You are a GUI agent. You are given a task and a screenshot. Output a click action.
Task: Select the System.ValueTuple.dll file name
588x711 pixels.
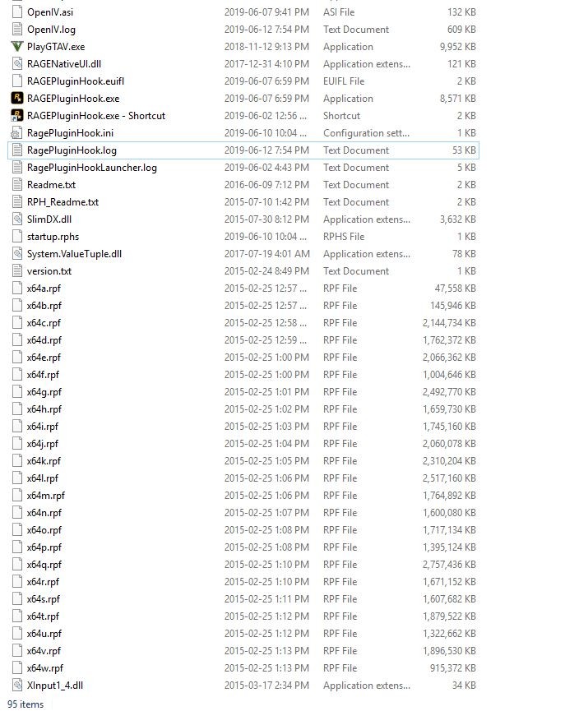pyautogui.click(x=74, y=253)
